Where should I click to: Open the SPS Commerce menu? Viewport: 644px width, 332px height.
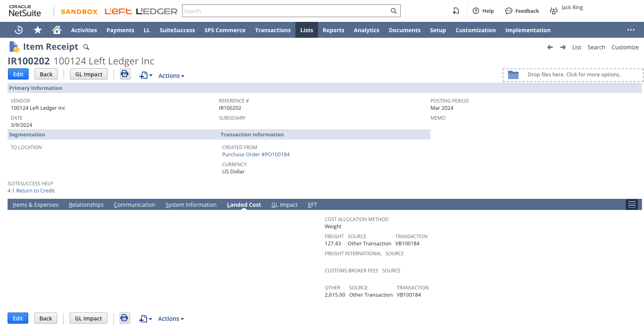tap(225, 30)
